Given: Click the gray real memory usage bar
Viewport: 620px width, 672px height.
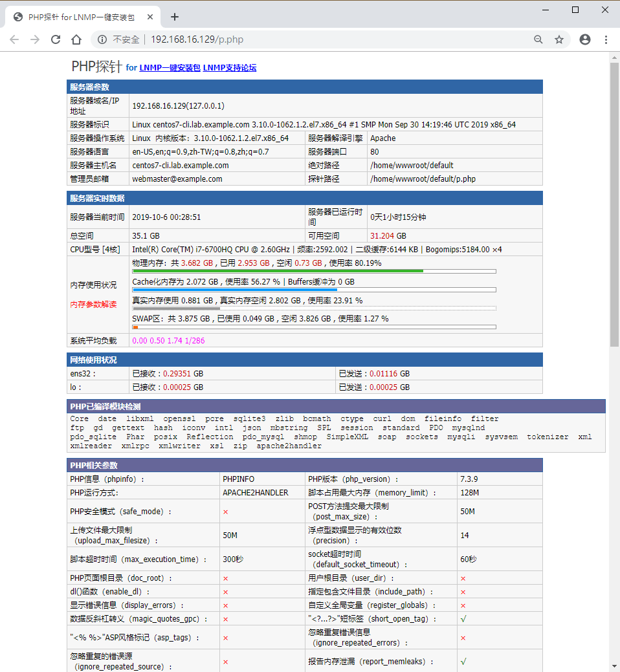Looking at the screenshot, I should coord(176,308).
